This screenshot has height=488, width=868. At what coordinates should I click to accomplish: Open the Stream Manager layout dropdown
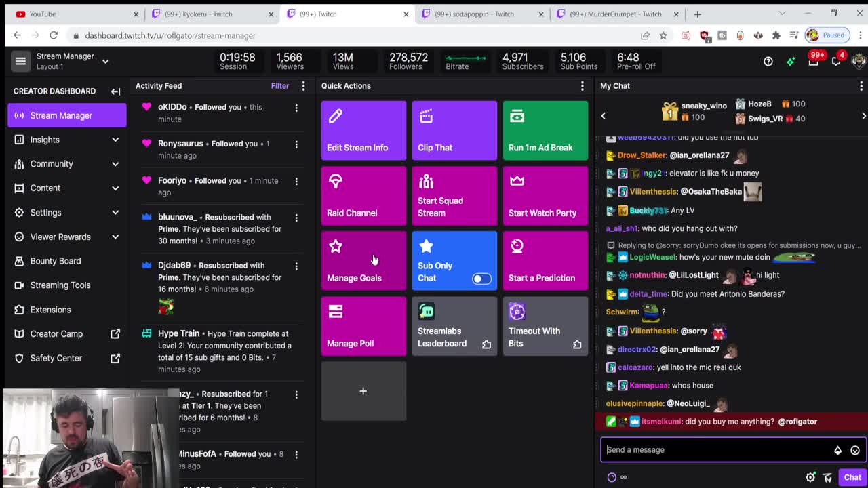[x=105, y=62]
